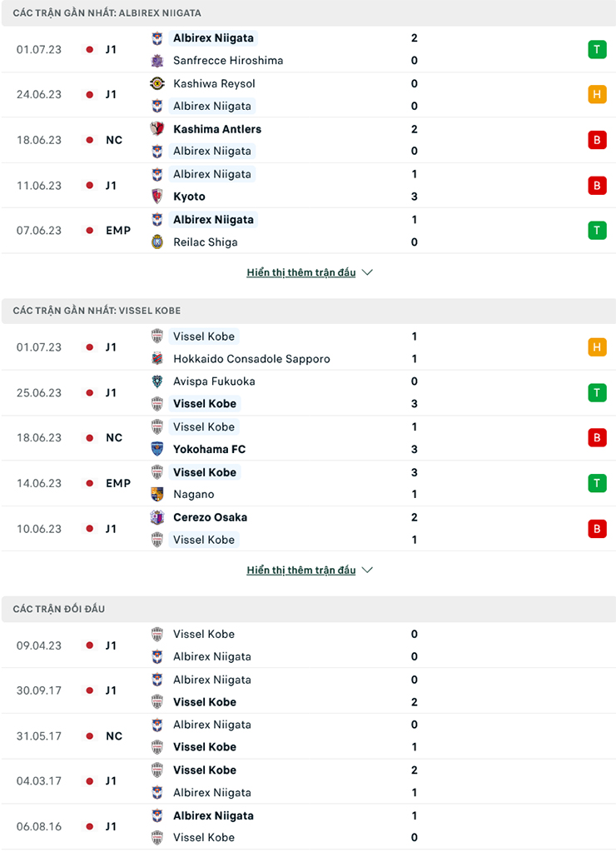Click the Kashiwa Reysol team crest
This screenshot has height=852, width=616.
pos(157,83)
